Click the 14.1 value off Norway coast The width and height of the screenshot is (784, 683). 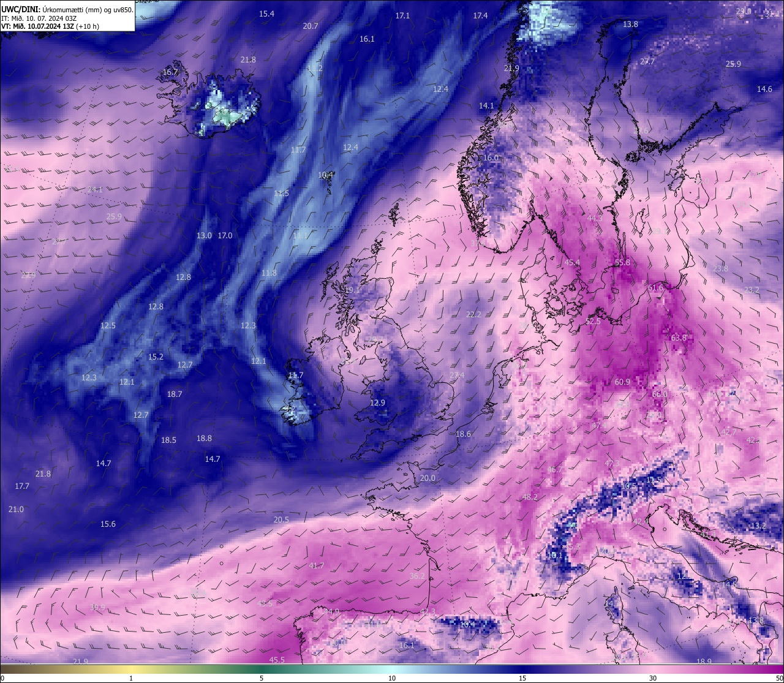pos(486,105)
